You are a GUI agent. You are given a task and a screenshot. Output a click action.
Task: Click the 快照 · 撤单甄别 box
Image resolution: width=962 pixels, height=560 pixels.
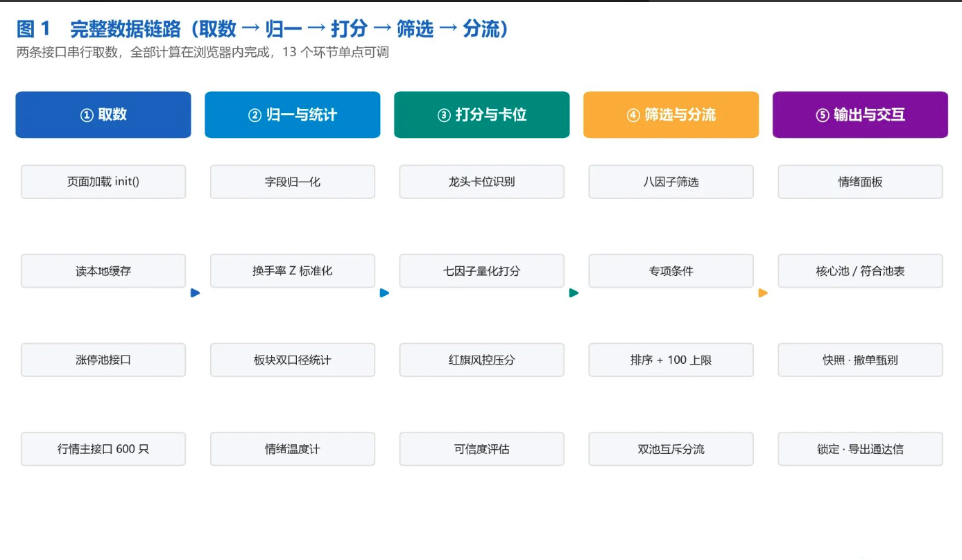coord(861,360)
